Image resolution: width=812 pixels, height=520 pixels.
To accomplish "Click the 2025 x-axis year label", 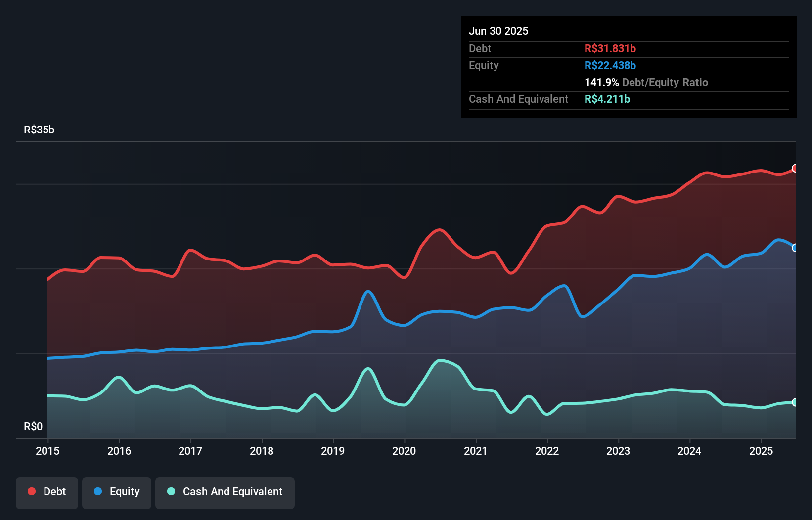I will coord(761,451).
